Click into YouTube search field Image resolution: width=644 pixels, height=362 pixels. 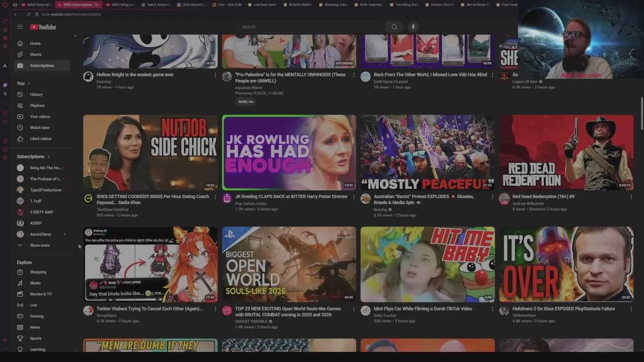312,27
